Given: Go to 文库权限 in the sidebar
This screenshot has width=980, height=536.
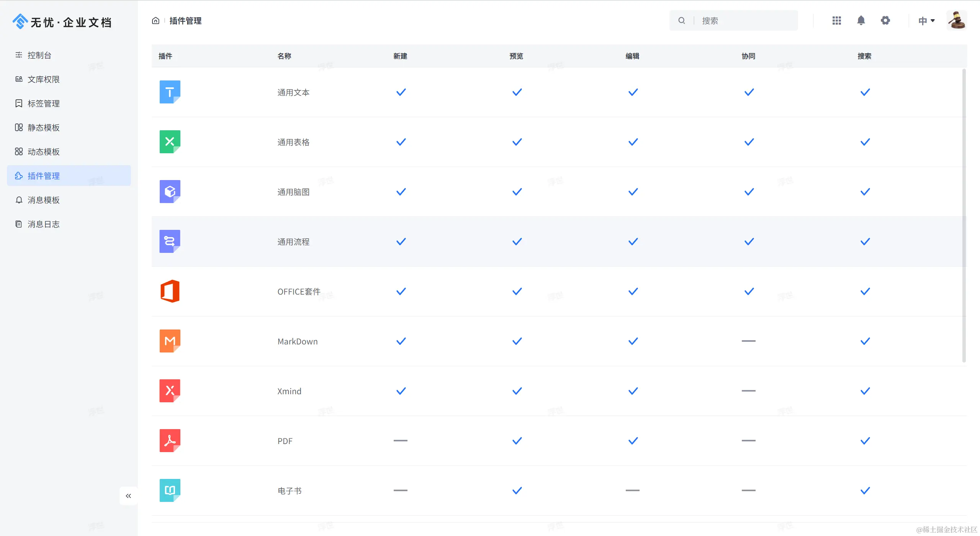Looking at the screenshot, I should (x=43, y=79).
